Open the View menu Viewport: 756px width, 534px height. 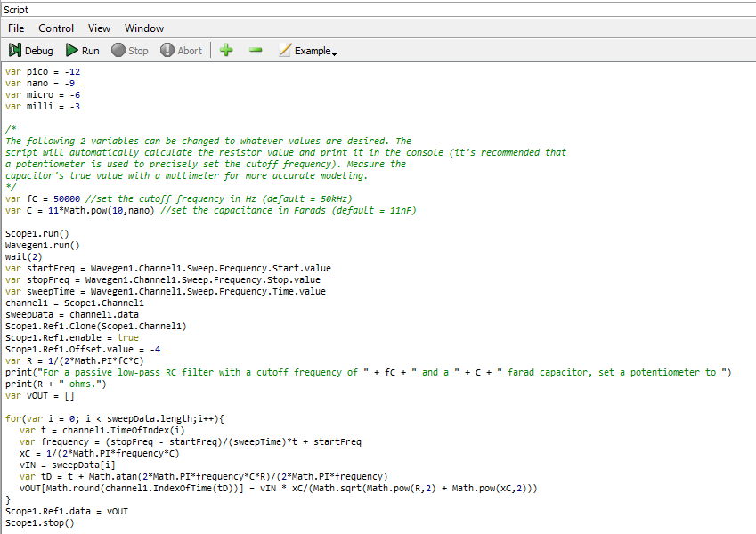99,28
